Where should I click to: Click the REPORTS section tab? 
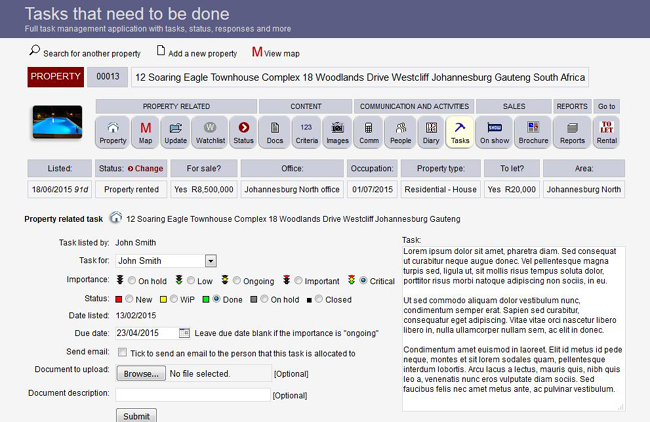[572, 106]
